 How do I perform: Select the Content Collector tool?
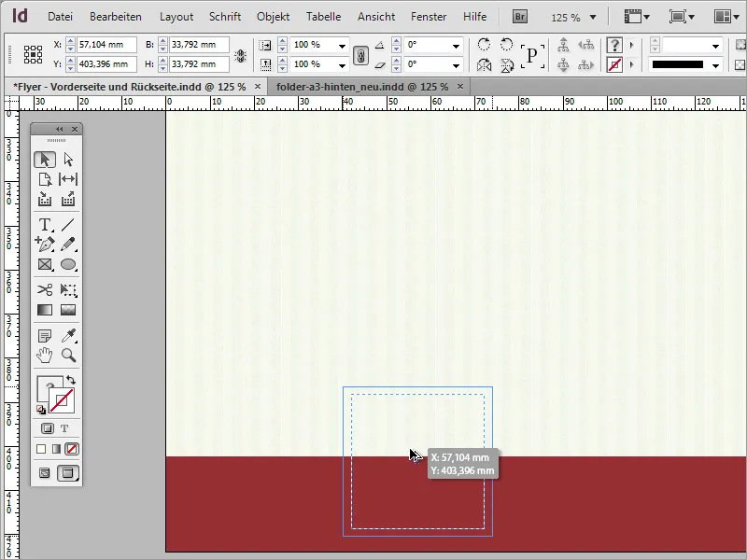[45, 199]
